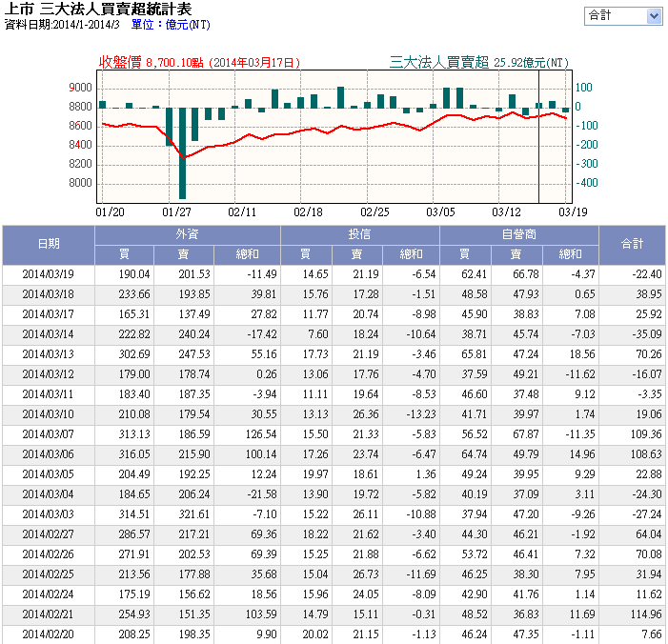Click total value 70.26 for 03/13
668x644 pixels.
[649, 354]
